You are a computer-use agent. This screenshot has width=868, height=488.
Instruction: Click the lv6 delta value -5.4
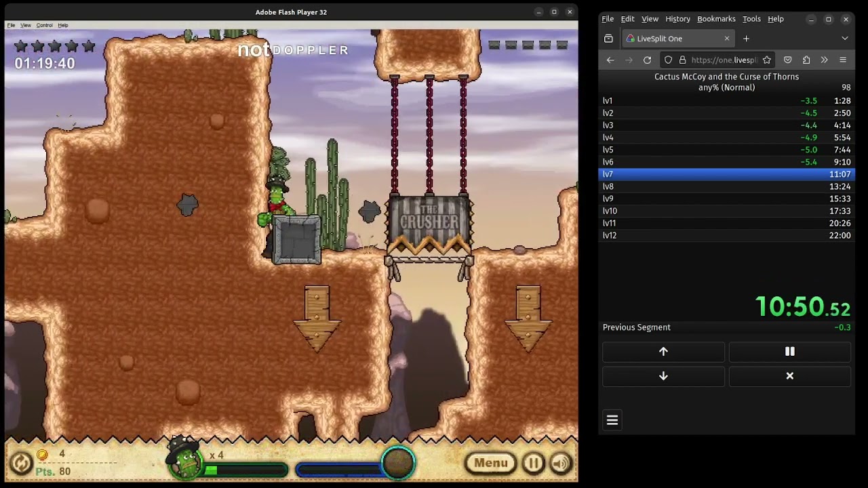[x=808, y=162]
